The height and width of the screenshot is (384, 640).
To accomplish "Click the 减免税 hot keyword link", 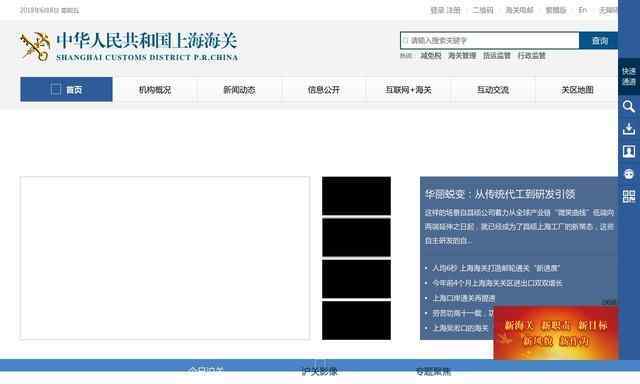I will (x=431, y=55).
